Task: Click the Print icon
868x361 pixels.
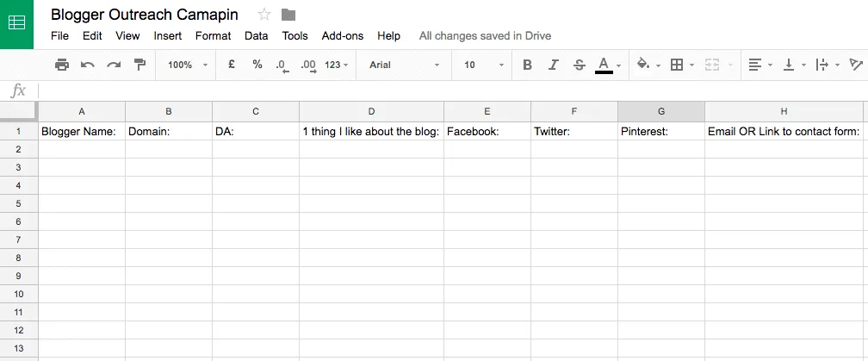Action: [62, 65]
